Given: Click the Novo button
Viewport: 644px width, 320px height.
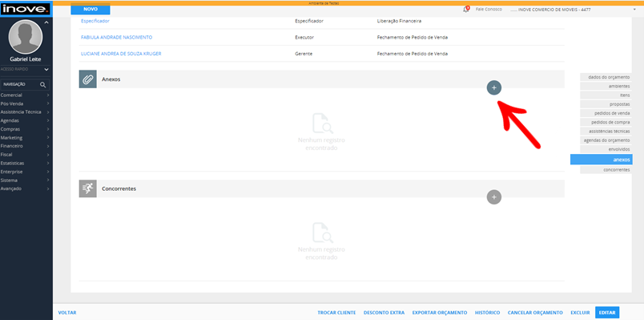Looking at the screenshot, I should pos(91,9).
